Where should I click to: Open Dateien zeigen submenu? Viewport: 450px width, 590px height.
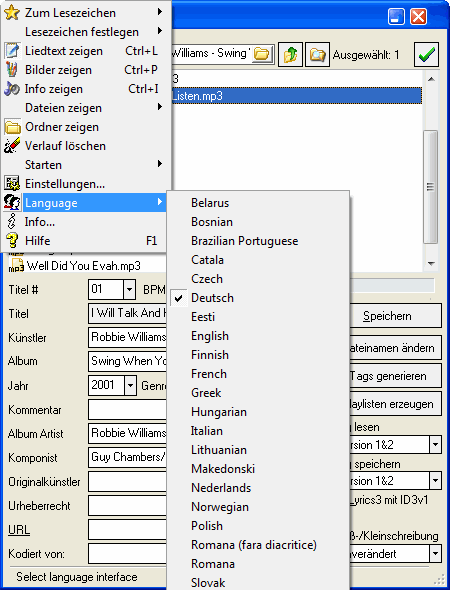86,108
